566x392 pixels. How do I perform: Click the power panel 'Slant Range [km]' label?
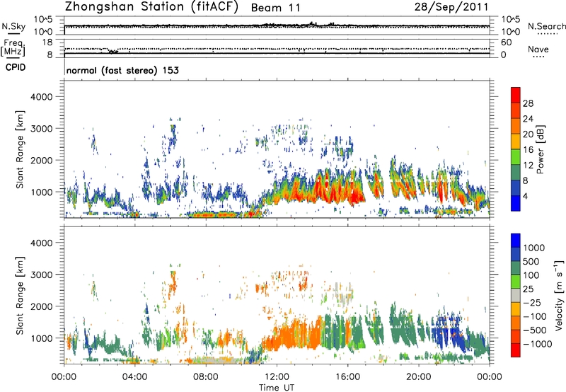[20, 149]
